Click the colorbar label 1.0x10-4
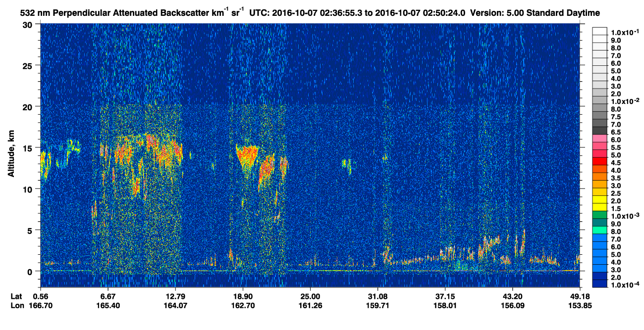This screenshot has width=644, height=330. tap(625, 285)
